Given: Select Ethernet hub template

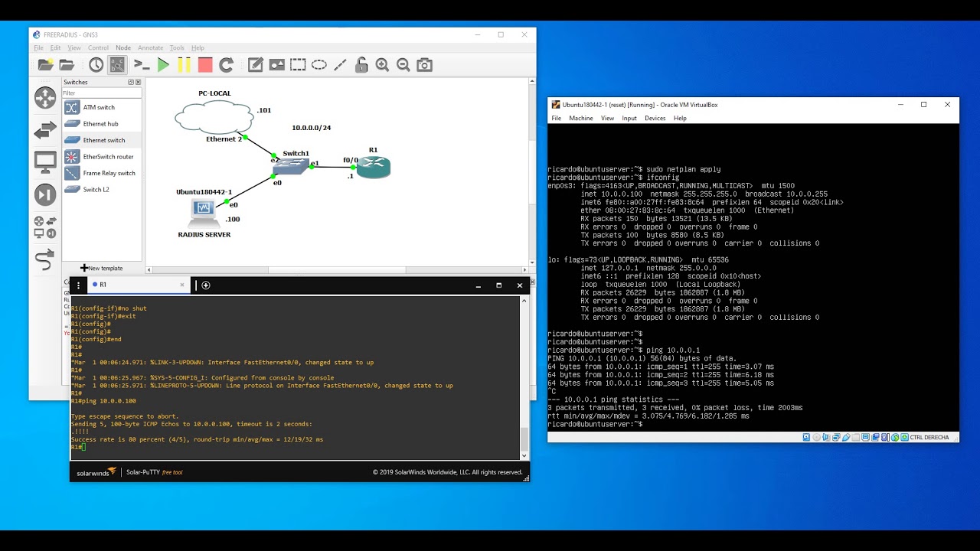Looking at the screenshot, I should click(102, 123).
